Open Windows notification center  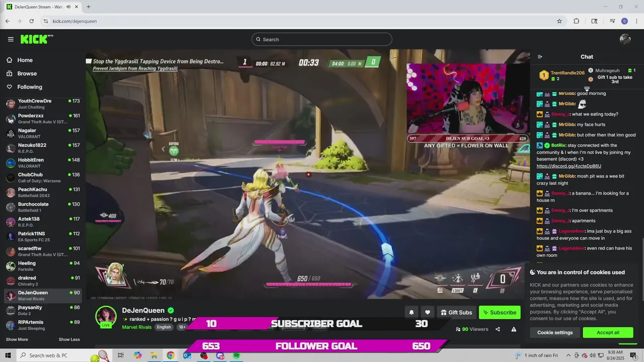point(633,355)
